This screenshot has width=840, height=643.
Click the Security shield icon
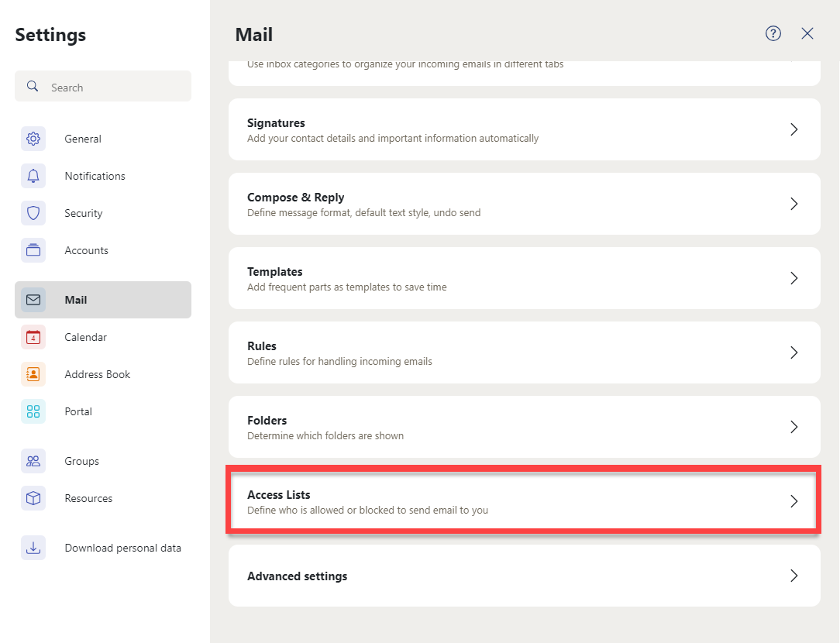tap(33, 213)
